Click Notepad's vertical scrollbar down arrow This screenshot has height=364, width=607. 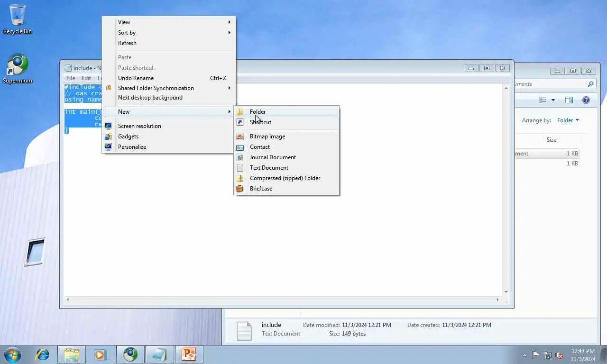point(506,292)
